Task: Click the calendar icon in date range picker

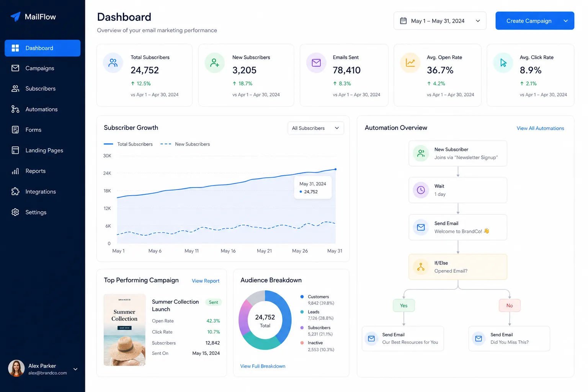Action: pos(403,21)
